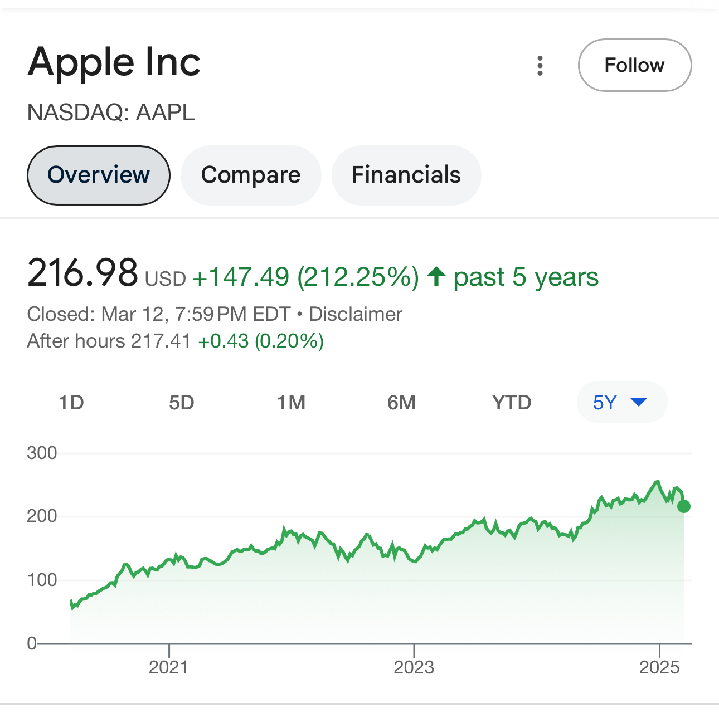Select the YTD time range
719x728 pixels.
pyautogui.click(x=512, y=402)
